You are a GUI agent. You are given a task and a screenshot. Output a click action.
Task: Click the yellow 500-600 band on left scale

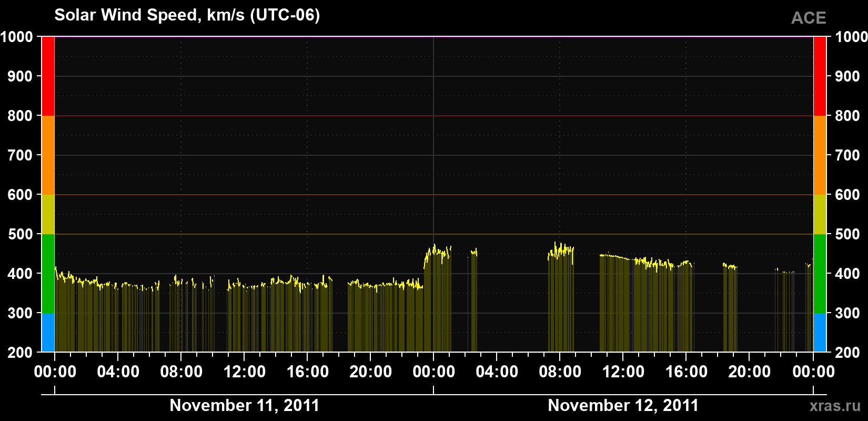tap(48, 214)
